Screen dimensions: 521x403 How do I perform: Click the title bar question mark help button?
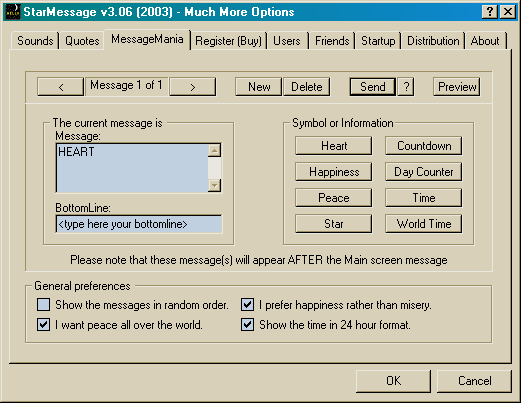click(x=490, y=12)
